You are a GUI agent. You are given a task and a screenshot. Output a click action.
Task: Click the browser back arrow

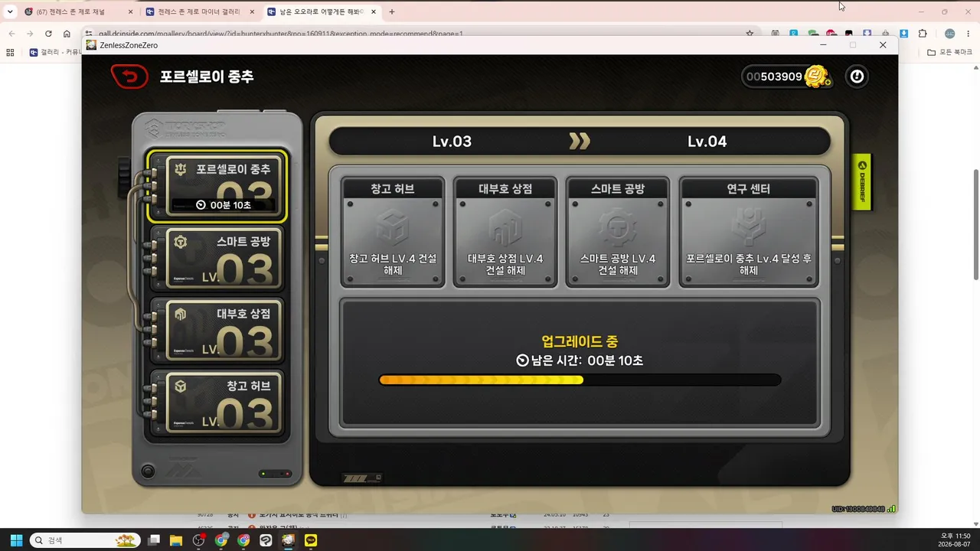[x=11, y=34]
